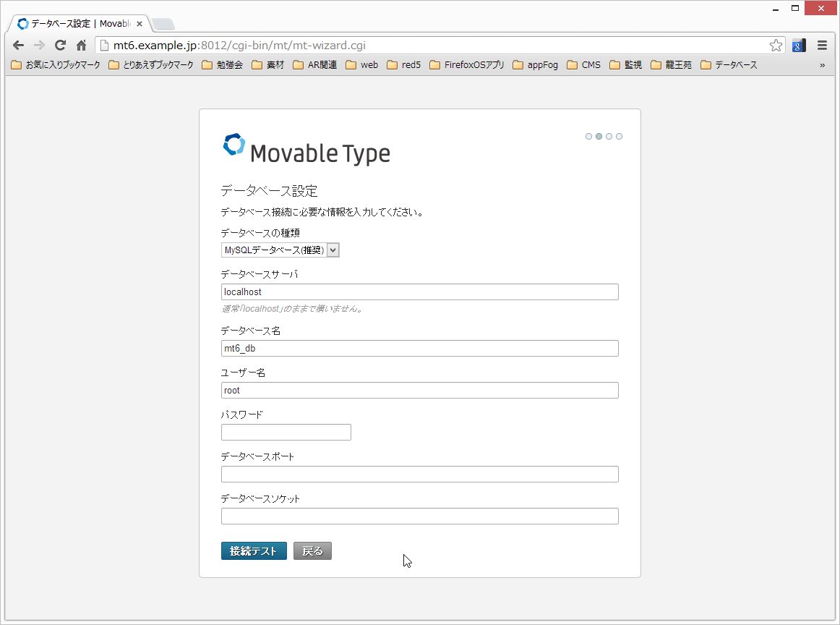840x625 pixels.
Task: Click the ユーザー名 field containing root
Action: [x=419, y=390]
